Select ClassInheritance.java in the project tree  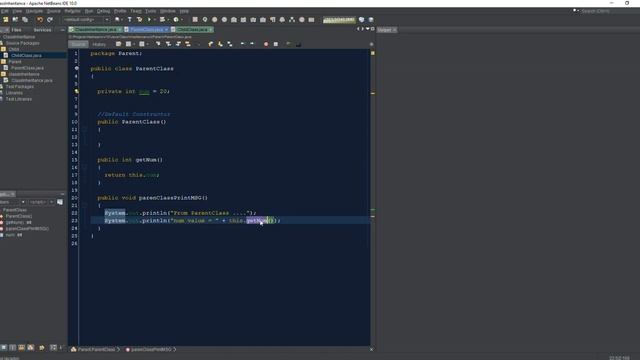[32, 80]
